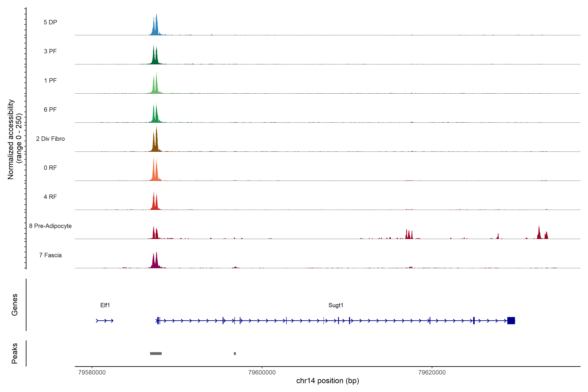Image resolution: width=588 pixels, height=392 pixels.
Task: Click the wide gray peak bar
Action: coord(156,353)
